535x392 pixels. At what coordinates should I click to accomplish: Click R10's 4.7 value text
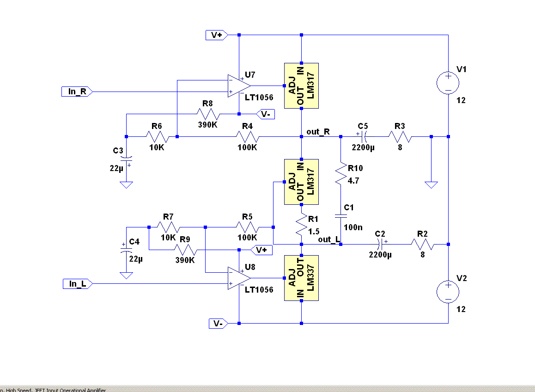pos(353,181)
